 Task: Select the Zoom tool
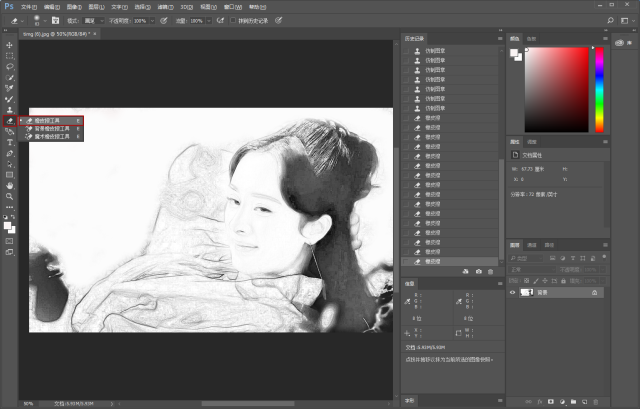click(x=9, y=197)
